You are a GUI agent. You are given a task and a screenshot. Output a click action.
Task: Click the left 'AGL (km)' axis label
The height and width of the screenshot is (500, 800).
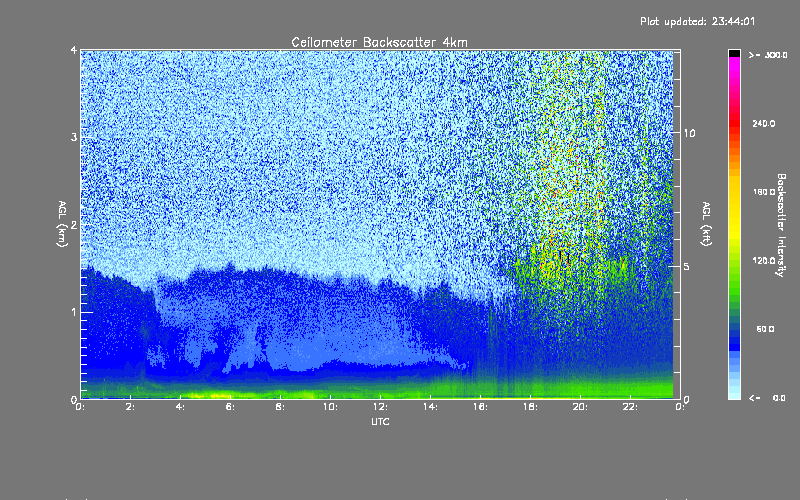(62, 223)
